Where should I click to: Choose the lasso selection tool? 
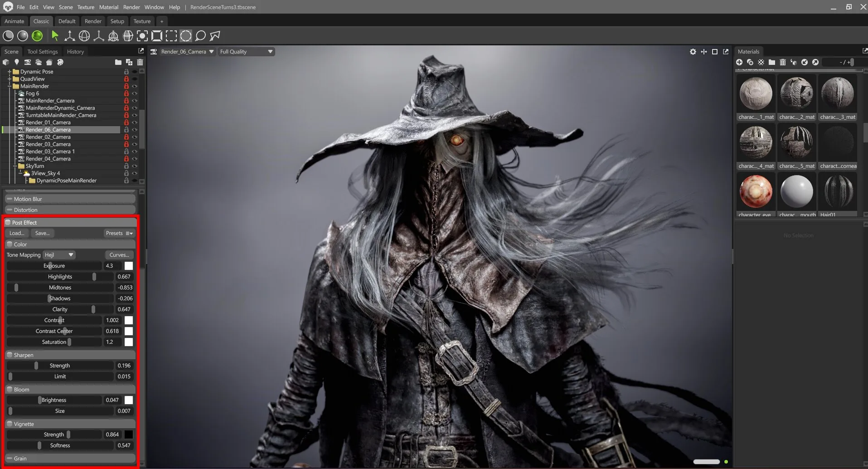tap(200, 36)
